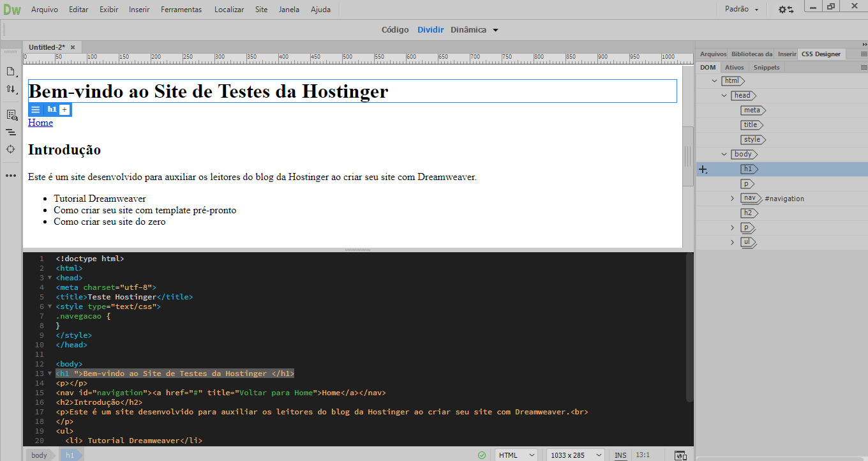Fold code at line 3 head tag
The width and height of the screenshot is (868, 461).
click(50, 278)
